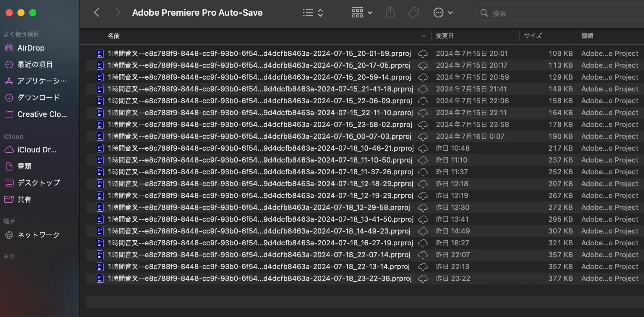Open 最近の項目 in the sidebar
The width and height of the screenshot is (644, 317).
[35, 64]
